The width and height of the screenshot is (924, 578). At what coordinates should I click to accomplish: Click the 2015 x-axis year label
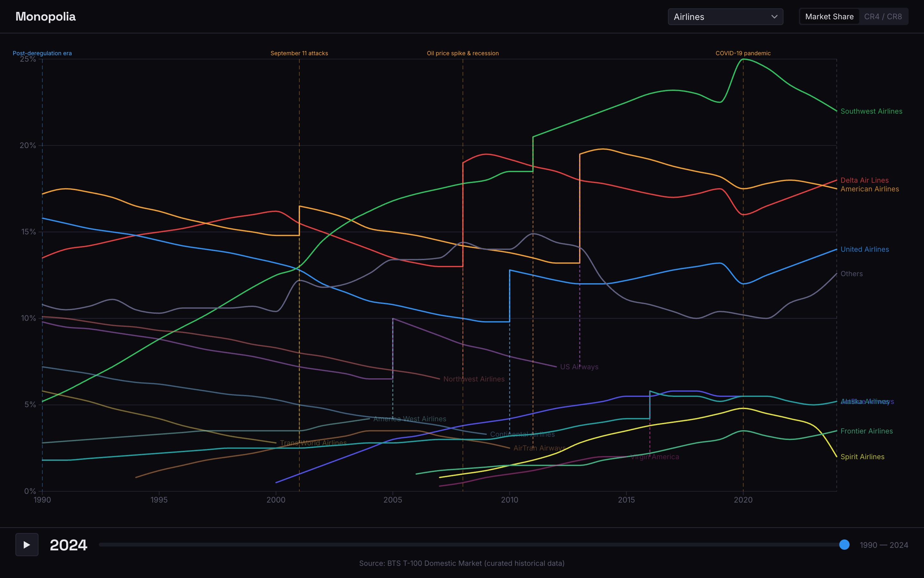pyautogui.click(x=627, y=500)
